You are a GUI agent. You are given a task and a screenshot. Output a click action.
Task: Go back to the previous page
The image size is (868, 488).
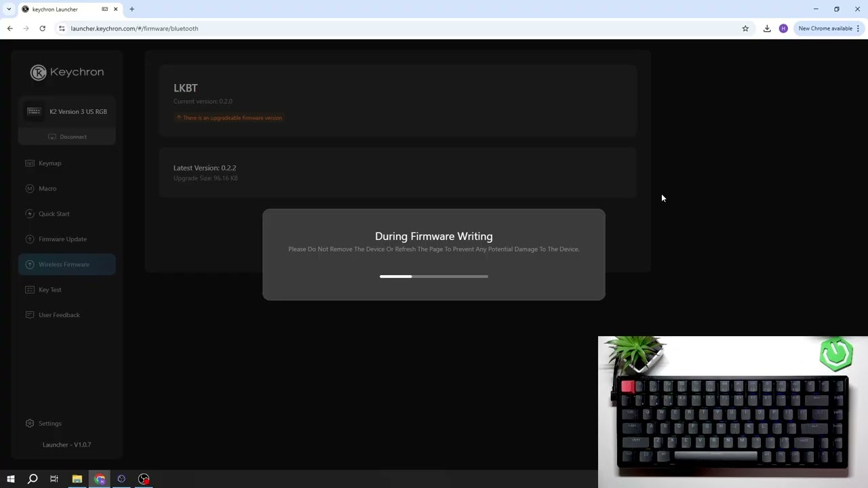[x=9, y=28]
